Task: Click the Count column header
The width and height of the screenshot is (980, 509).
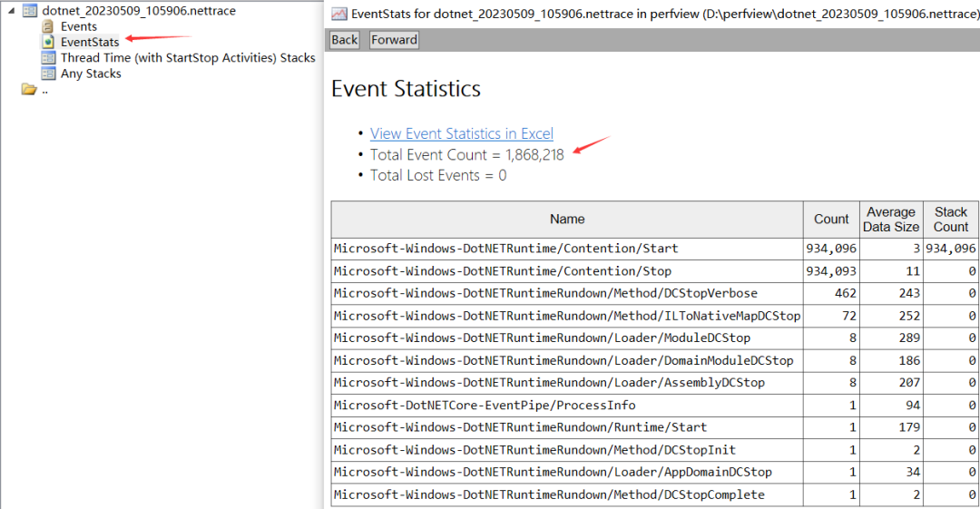Action: point(831,219)
